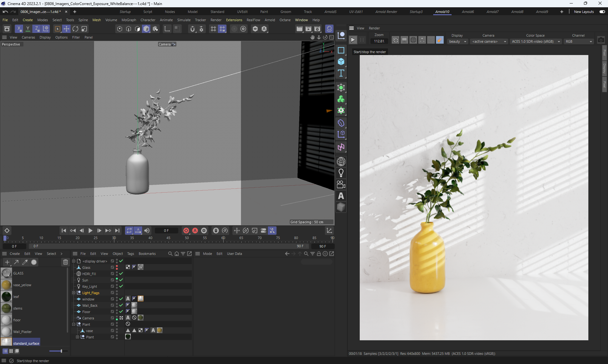
Task: Select the vase_yellow material thumbnail
Action: coord(6,285)
